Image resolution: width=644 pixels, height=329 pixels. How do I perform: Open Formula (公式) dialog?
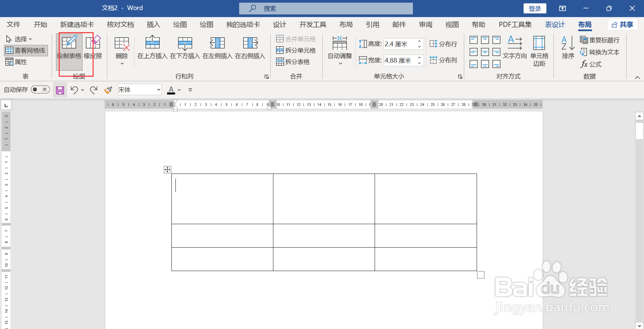tap(591, 64)
